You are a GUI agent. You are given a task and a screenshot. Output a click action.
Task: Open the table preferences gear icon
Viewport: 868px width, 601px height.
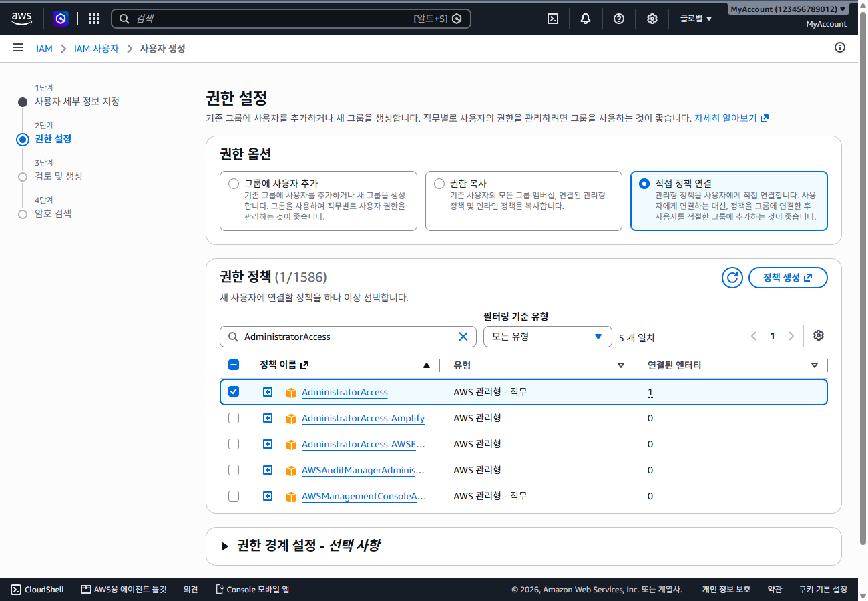point(819,335)
